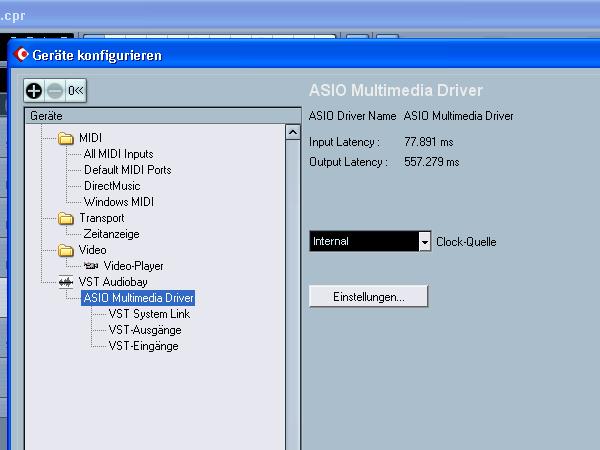
Task: Select Default MIDI Ports entry
Action: [x=127, y=170]
